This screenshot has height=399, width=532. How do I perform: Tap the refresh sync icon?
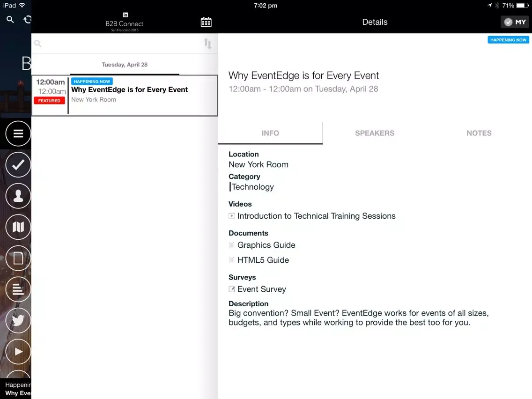(27, 20)
